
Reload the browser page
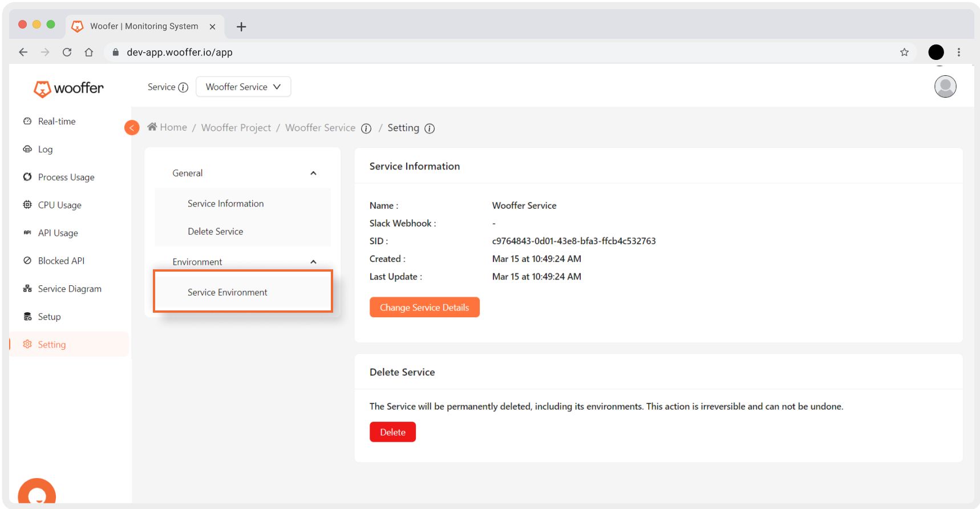pos(67,52)
